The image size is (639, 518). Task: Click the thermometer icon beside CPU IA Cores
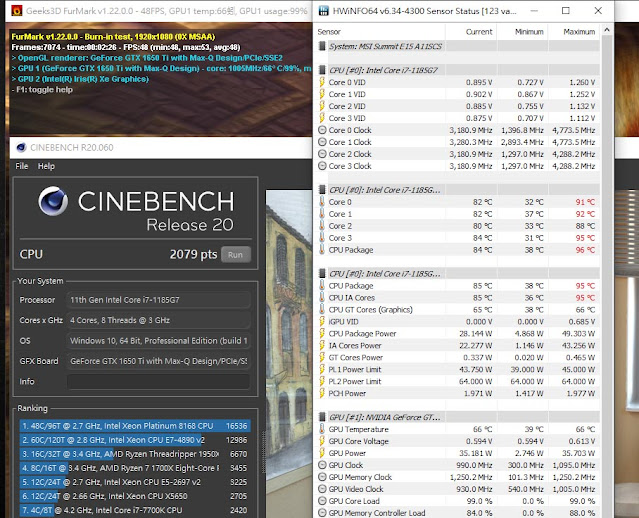[x=322, y=298]
